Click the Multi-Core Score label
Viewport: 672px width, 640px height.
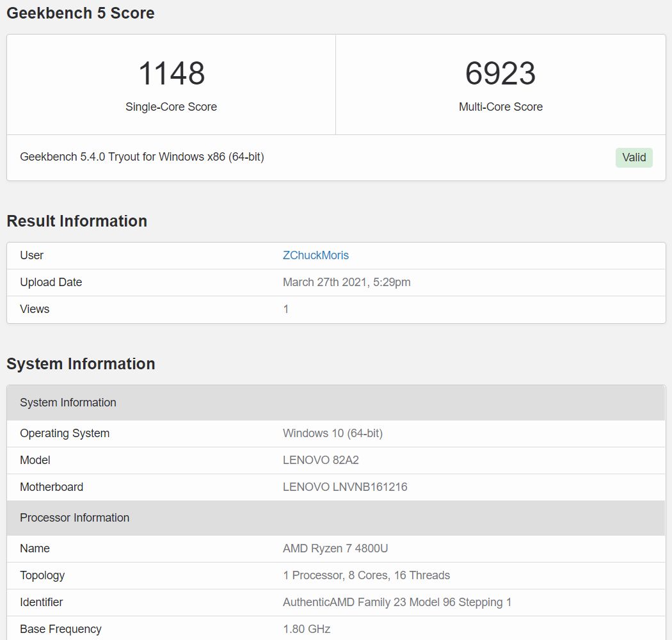500,107
